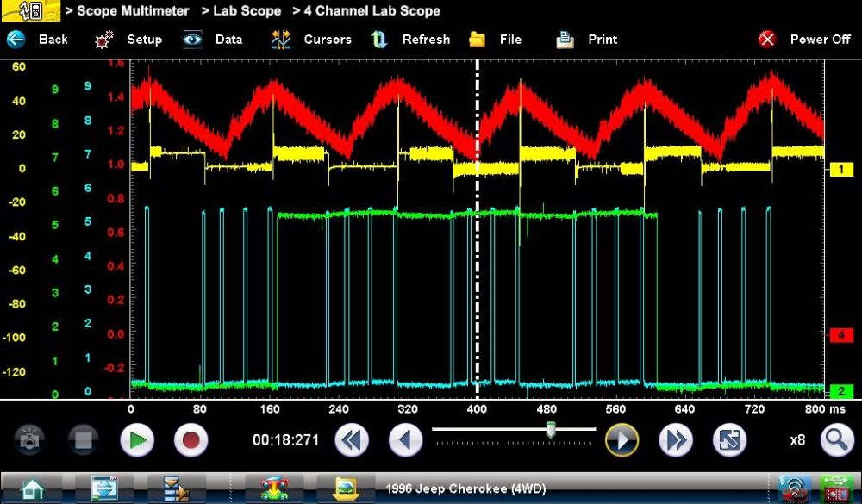Click the red 1.4 scale value
Screen dimensions: 862x504
116,96
